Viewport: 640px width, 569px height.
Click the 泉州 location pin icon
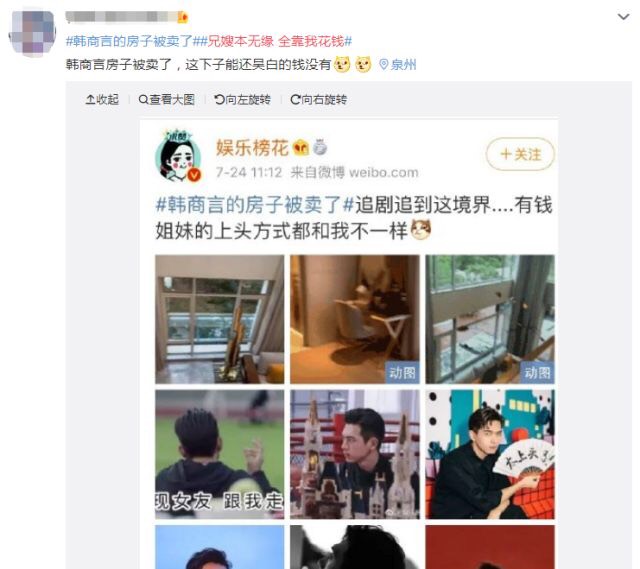(383, 64)
